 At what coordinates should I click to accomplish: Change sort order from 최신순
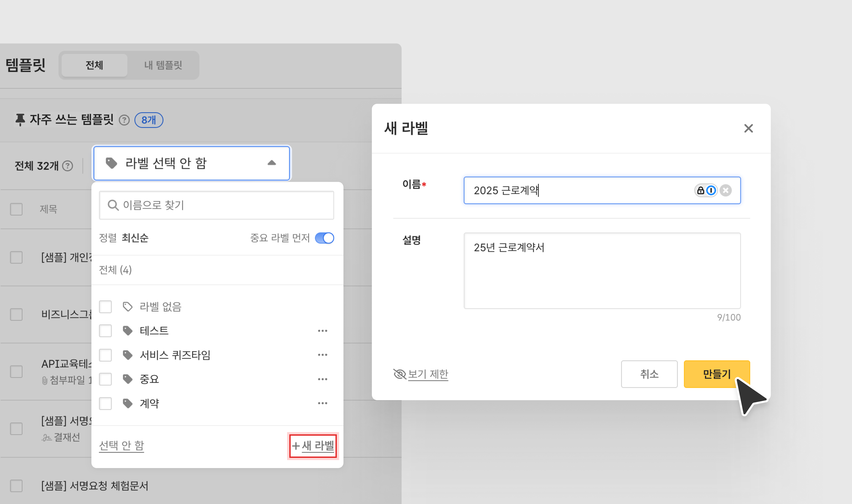tap(135, 238)
